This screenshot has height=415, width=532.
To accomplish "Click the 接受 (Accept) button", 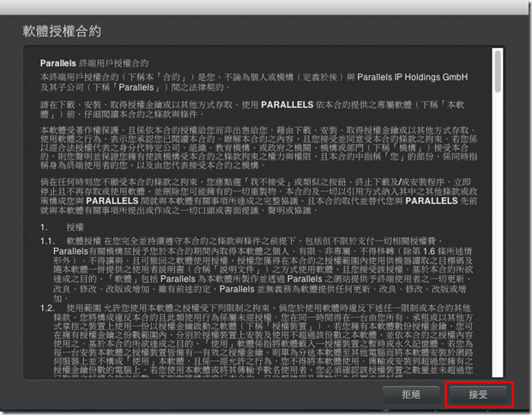I will [479, 394].
